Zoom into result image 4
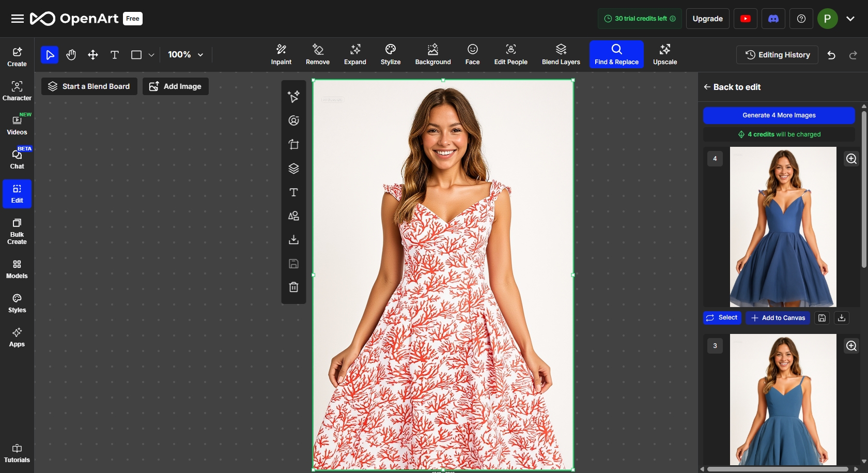868x473 pixels. coord(851,159)
